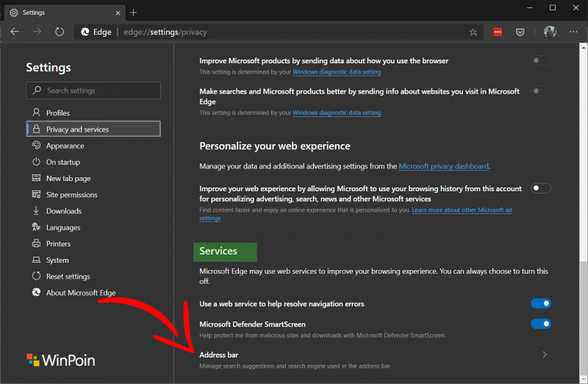Click the scrollbar up arrow
The height and width of the screenshot is (384, 588).
(x=583, y=48)
